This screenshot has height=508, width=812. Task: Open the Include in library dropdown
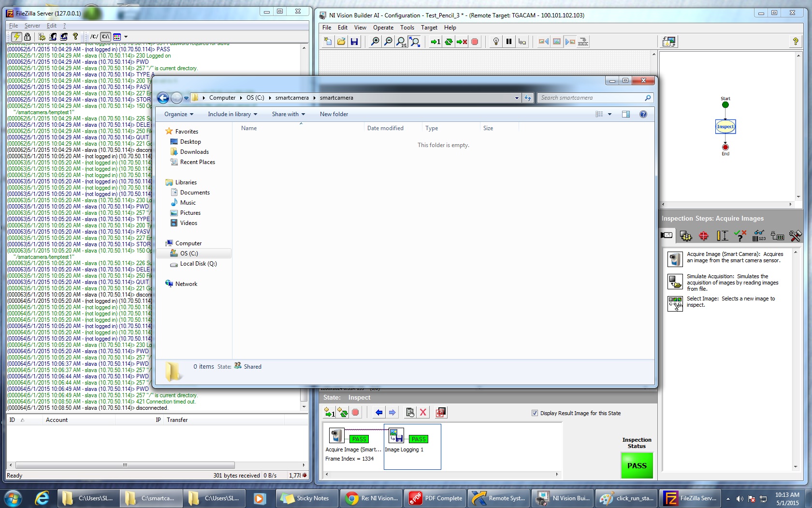(232, 114)
